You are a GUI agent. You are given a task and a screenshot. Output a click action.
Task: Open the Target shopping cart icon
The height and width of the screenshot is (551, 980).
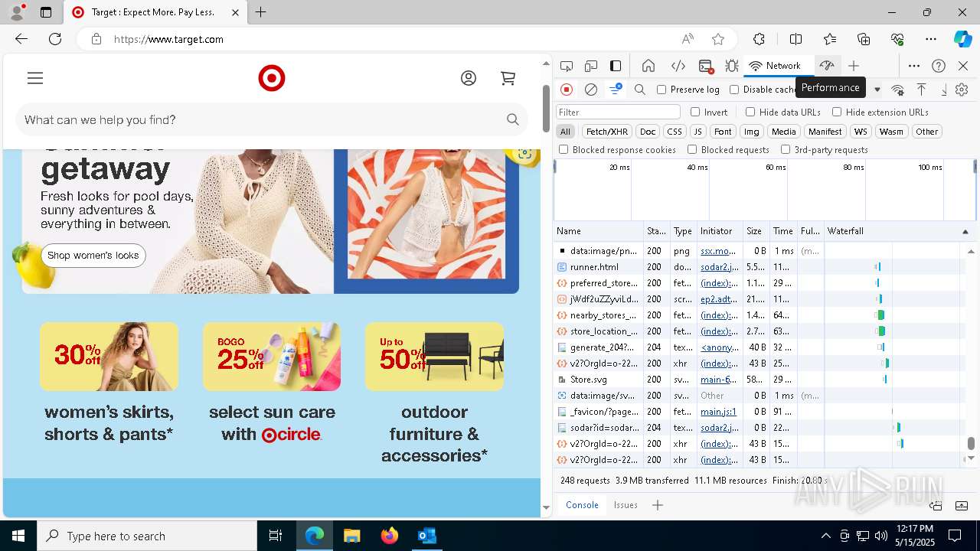508,78
